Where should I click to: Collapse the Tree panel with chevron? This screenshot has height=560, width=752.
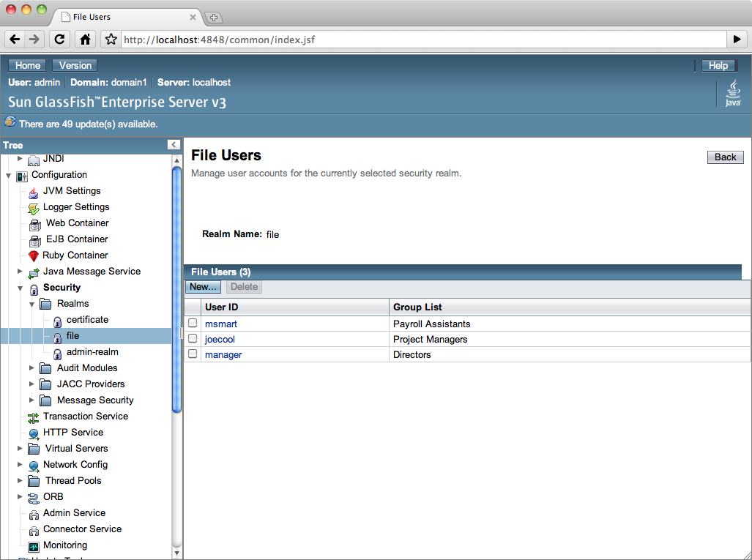coord(174,145)
